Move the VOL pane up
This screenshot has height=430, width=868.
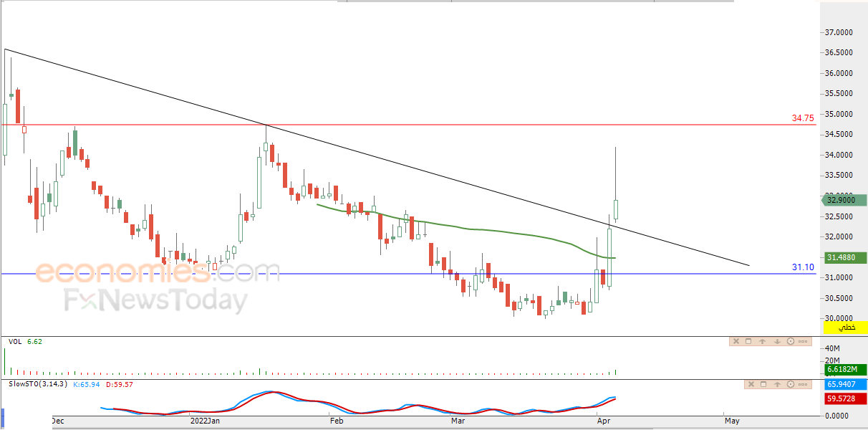[x=763, y=342]
